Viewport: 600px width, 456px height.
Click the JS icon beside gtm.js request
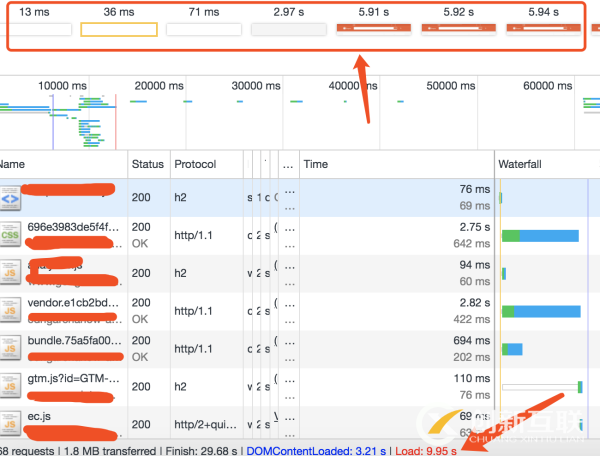pos(9,386)
